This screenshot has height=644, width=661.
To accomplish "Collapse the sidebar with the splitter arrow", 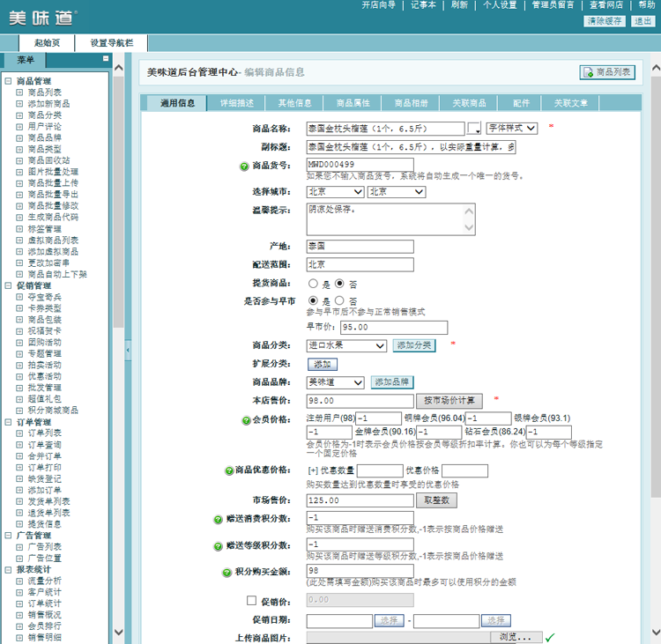I will [x=128, y=351].
